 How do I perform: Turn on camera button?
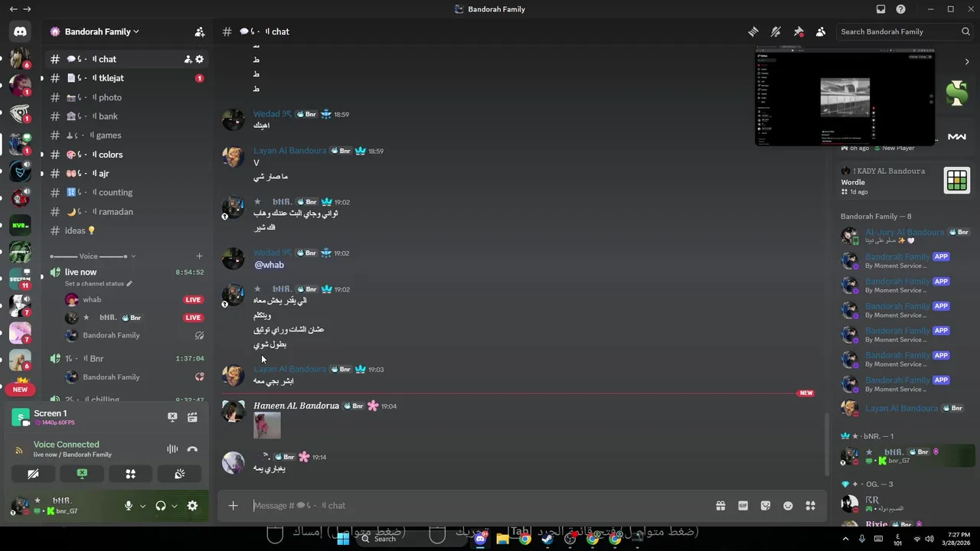(x=33, y=474)
